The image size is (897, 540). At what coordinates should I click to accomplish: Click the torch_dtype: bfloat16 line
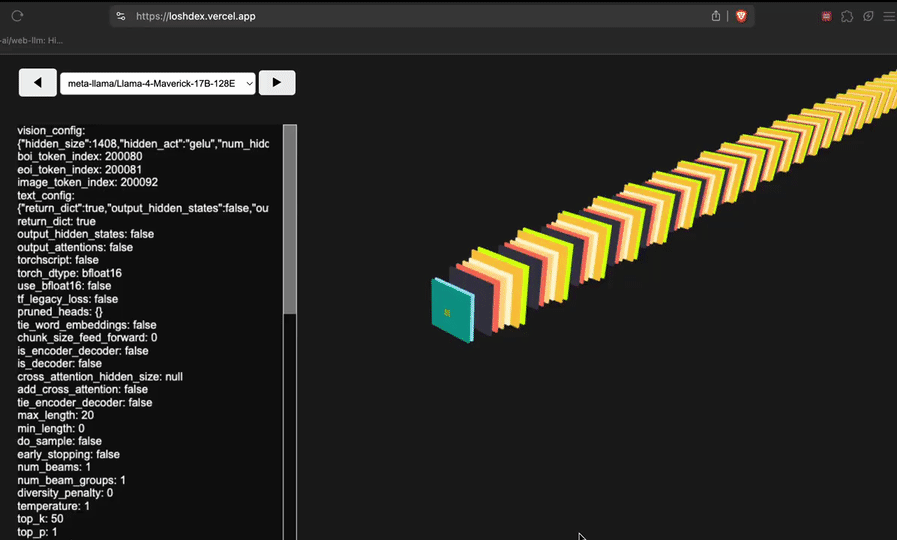69,273
